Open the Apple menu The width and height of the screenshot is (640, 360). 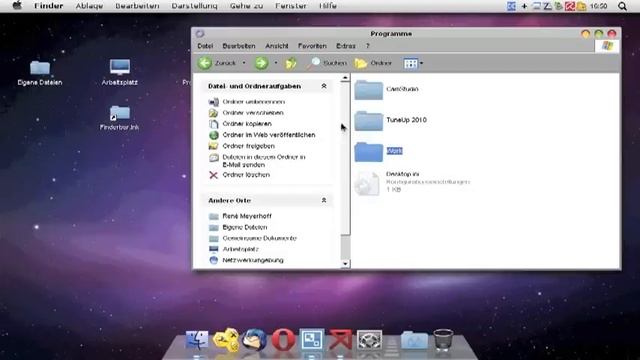(17, 6)
